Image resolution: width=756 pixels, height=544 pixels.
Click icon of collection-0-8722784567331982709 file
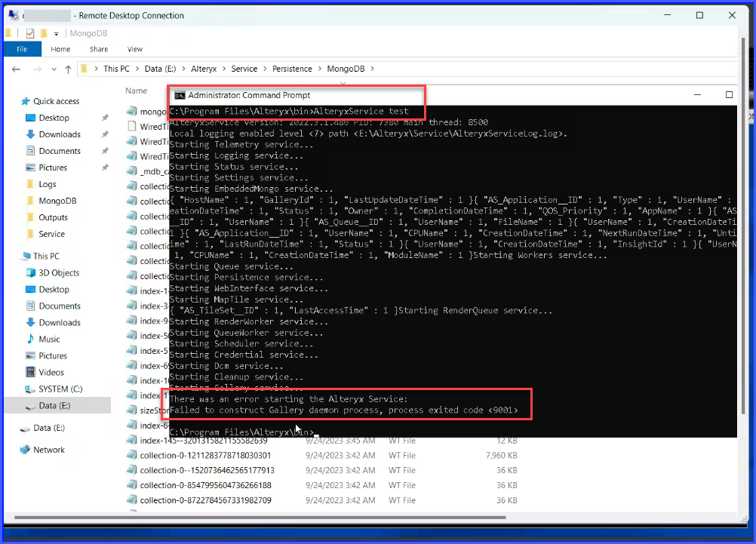(131, 500)
